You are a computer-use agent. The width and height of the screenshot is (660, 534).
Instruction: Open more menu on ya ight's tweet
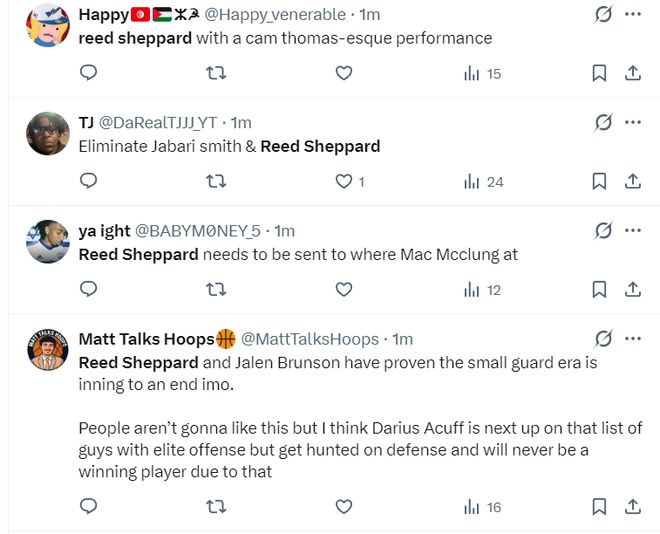pyautogui.click(x=632, y=231)
